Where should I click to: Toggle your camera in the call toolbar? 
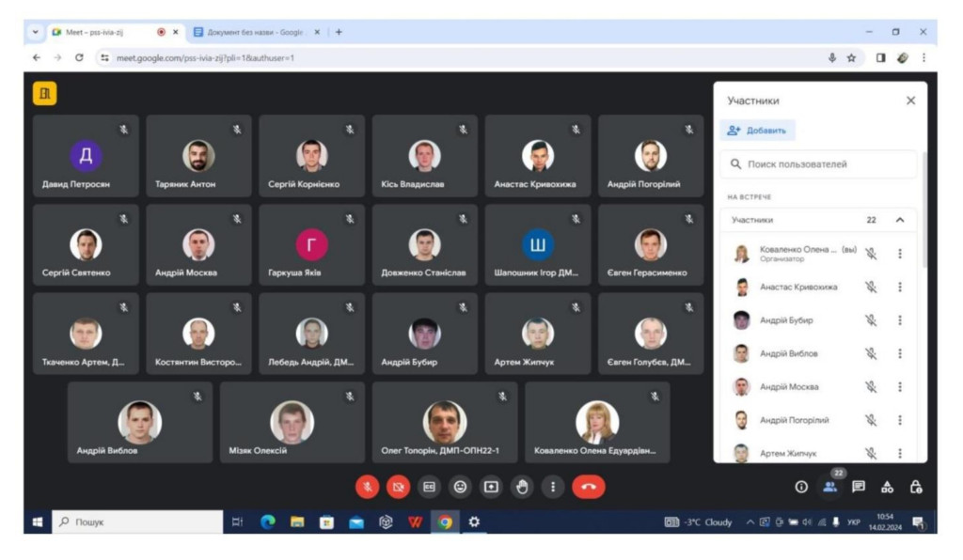click(x=399, y=487)
